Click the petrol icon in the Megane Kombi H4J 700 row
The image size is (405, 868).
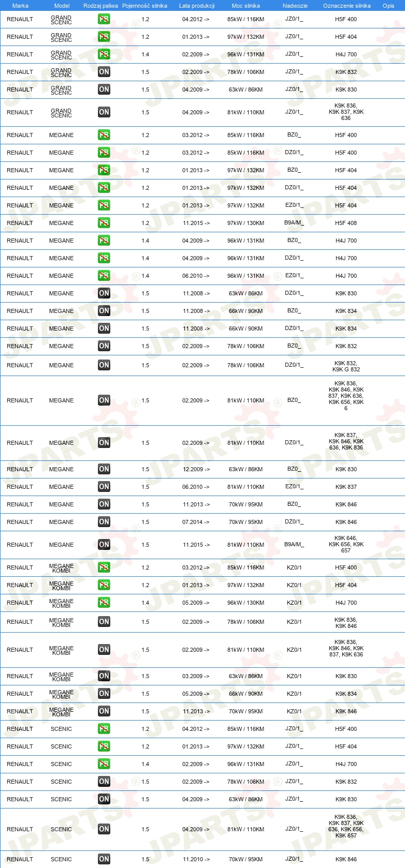coord(104,603)
